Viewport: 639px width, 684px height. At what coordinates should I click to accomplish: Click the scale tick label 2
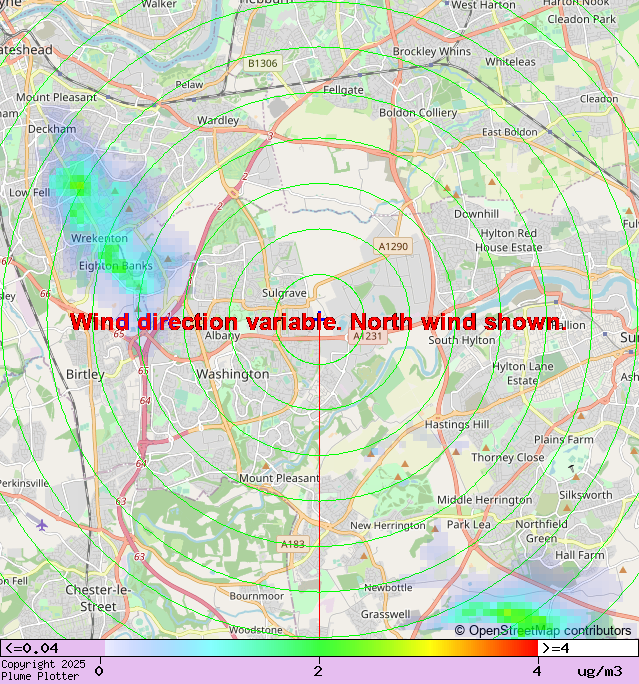tap(319, 671)
